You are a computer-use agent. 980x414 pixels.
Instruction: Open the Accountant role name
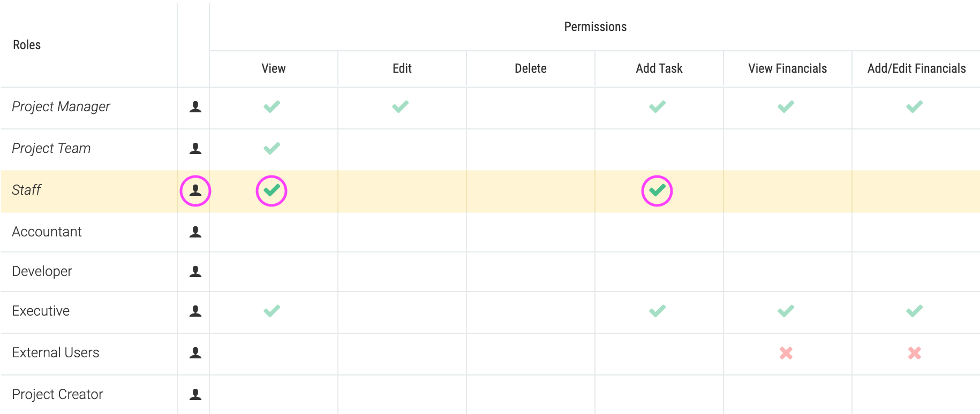47,232
